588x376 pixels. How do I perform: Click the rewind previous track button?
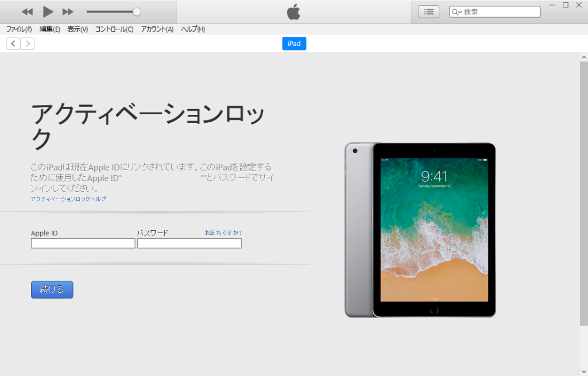pos(27,12)
